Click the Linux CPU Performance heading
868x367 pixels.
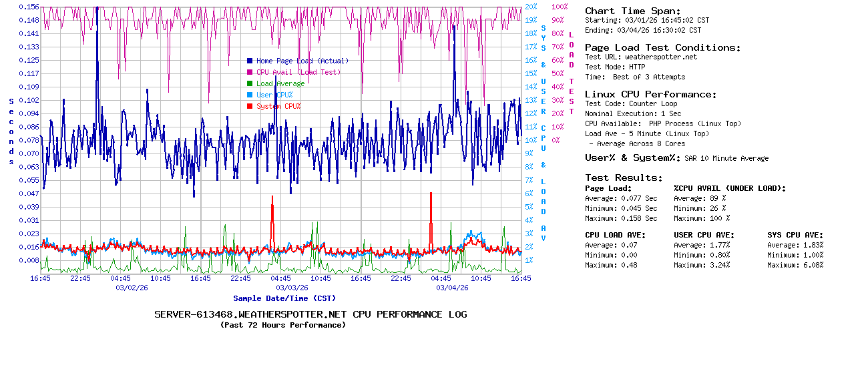[650, 94]
